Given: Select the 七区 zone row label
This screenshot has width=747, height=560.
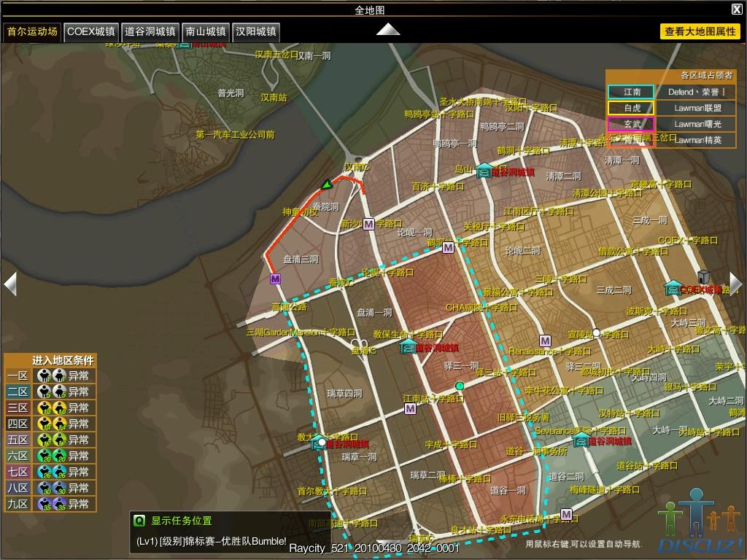Looking at the screenshot, I should [18, 472].
